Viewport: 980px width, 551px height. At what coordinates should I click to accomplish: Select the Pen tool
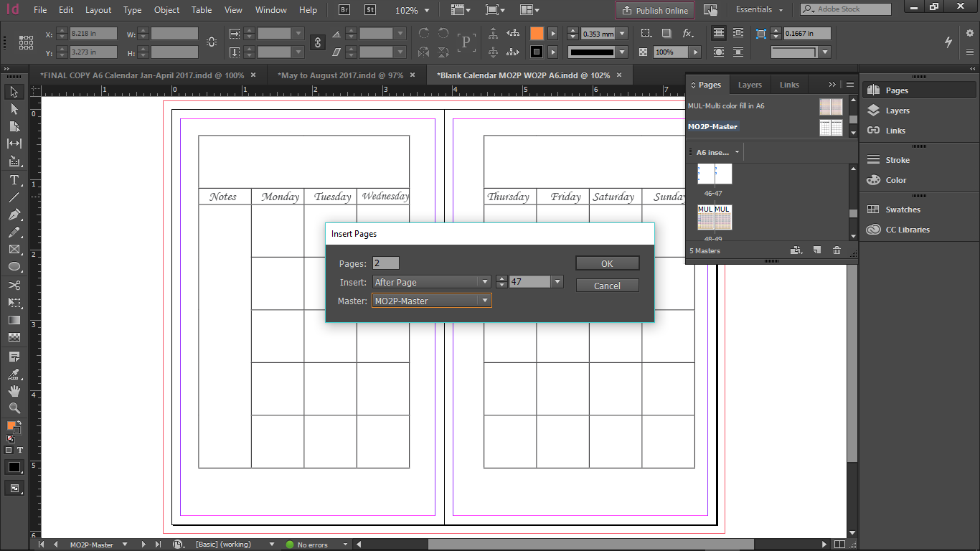[14, 215]
